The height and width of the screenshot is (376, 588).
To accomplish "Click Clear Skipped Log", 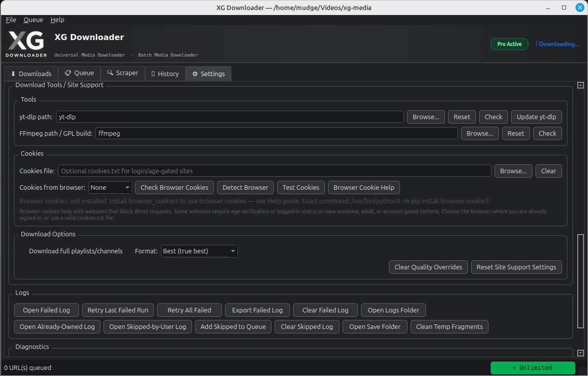I will pyautogui.click(x=307, y=327).
